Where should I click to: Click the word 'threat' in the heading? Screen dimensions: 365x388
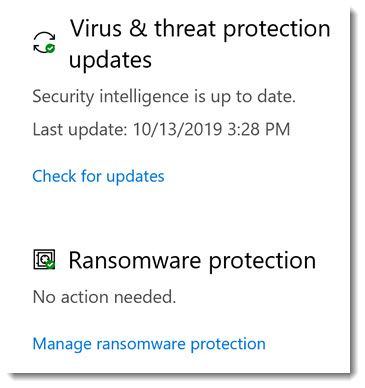click(185, 28)
